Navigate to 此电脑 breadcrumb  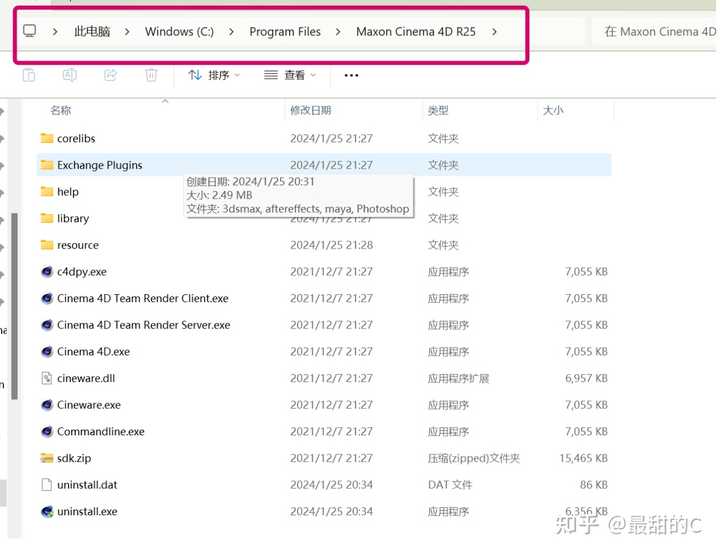[x=92, y=31]
